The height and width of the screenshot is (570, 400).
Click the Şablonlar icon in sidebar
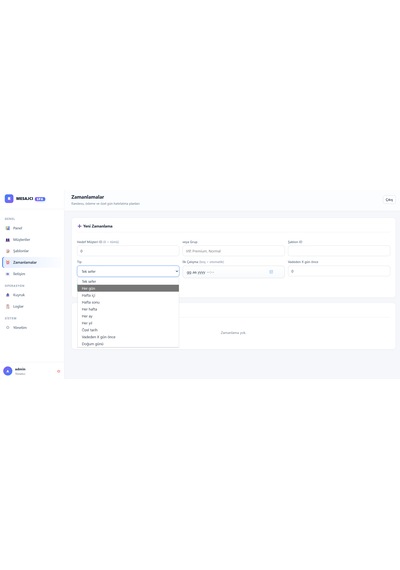[8, 251]
